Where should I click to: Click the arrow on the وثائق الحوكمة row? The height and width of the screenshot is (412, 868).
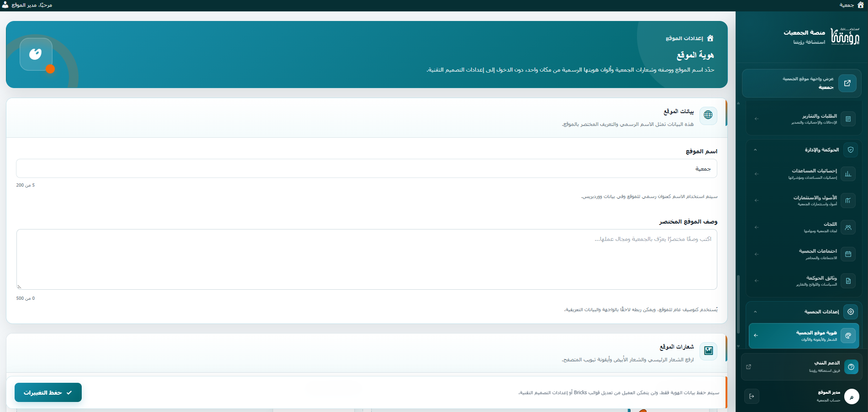coord(757,281)
